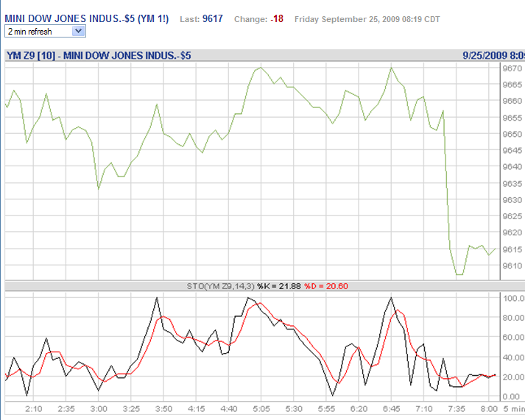The height and width of the screenshot is (420, 525).
Task: Click the 20.00 stochastic axis label
Action: pos(514,377)
